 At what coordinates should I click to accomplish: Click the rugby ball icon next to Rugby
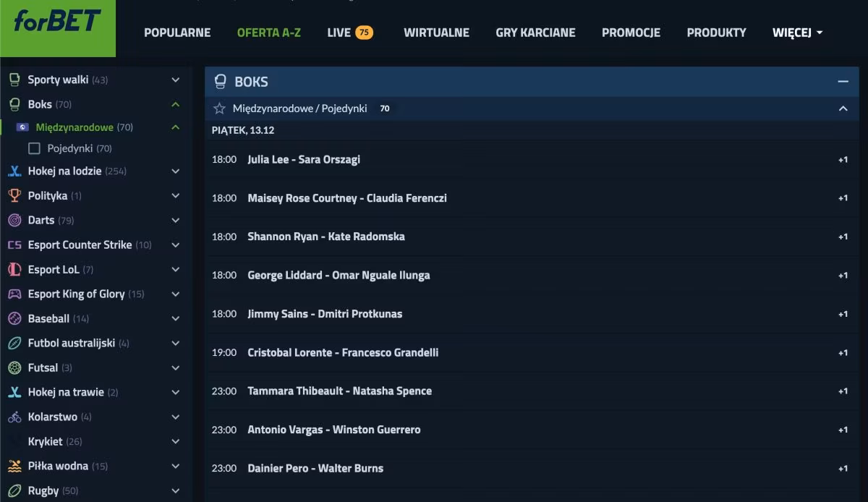pyautogui.click(x=14, y=490)
